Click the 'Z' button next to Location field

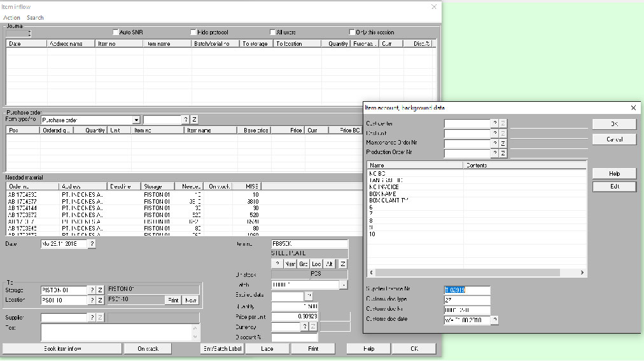coord(100,300)
